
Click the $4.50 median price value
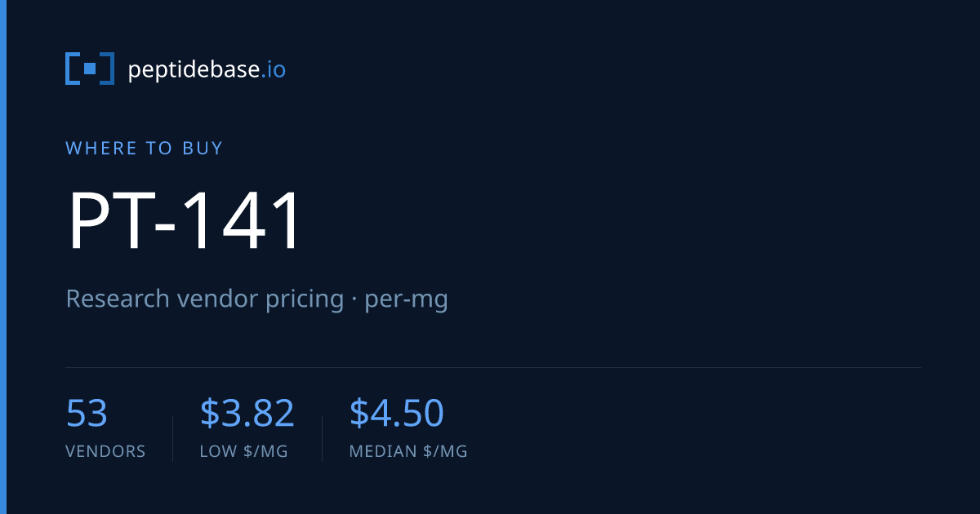[x=397, y=413]
